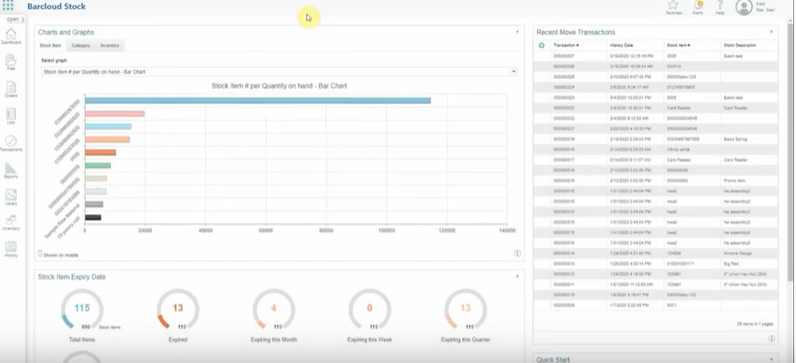This screenshot has width=796, height=363.
Task: Open the Select graph dropdown
Action: coord(279,72)
